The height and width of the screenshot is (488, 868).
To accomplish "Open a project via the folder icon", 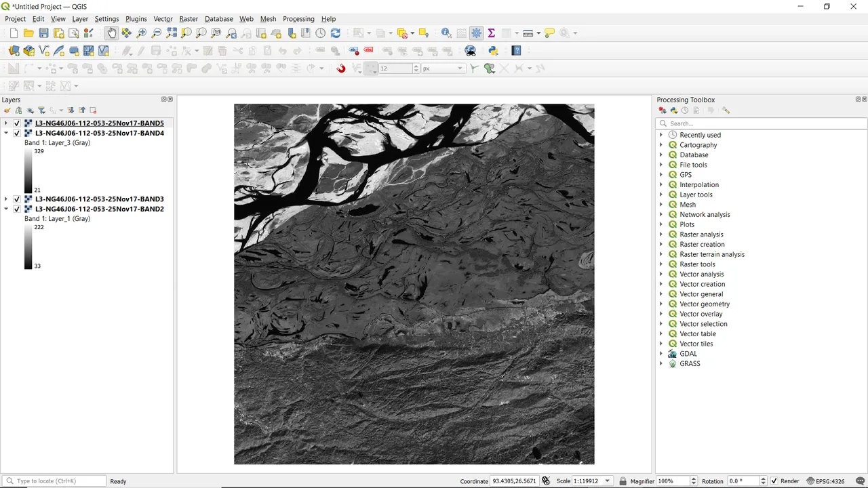I will [28, 33].
